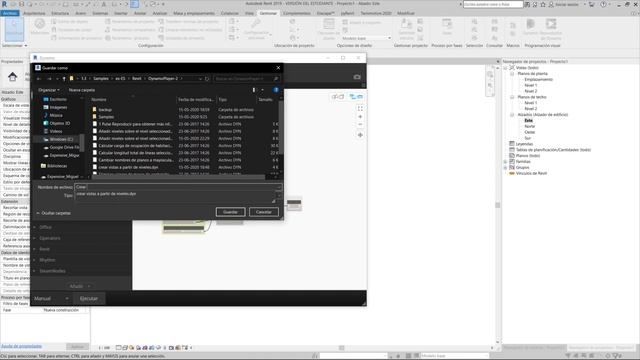Sort by Nombre column header
The height and width of the screenshot is (360, 640).
[99, 100]
